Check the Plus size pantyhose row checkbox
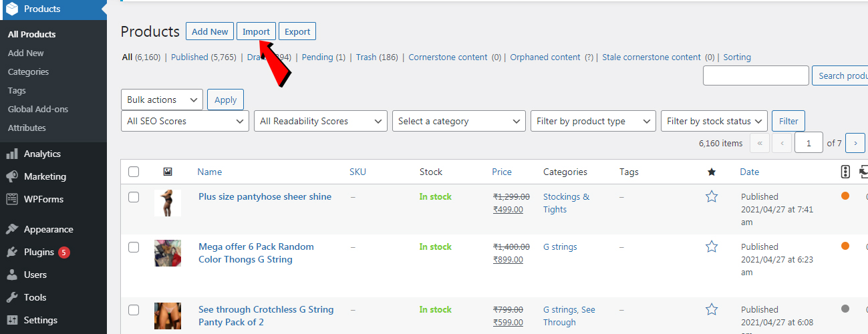Screen dimensions: 868x334 pyautogui.click(x=134, y=197)
